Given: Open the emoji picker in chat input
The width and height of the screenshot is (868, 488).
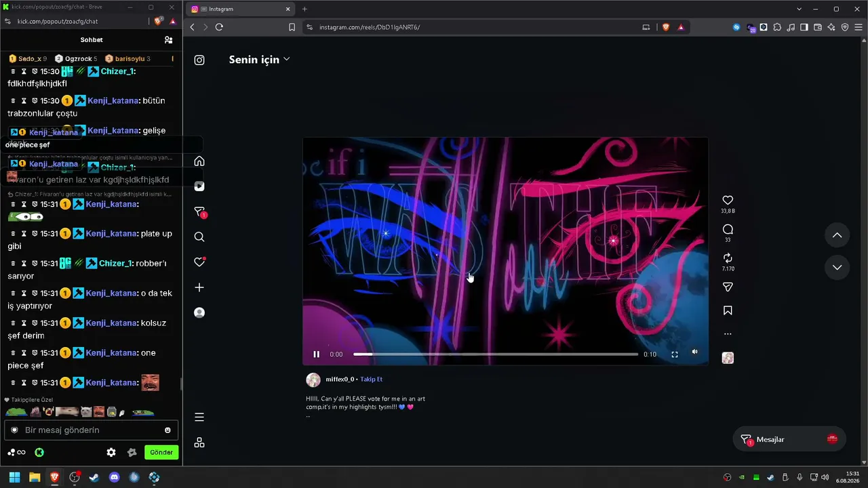Looking at the screenshot, I should [167, 430].
